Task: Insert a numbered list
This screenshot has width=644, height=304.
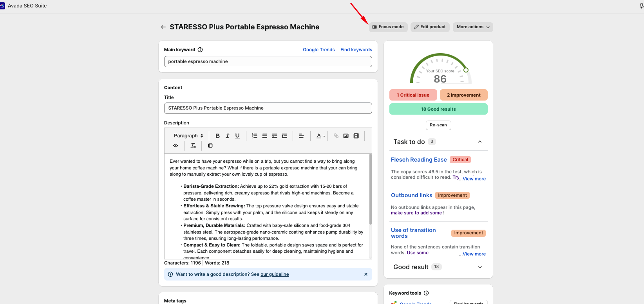Action: click(x=255, y=136)
